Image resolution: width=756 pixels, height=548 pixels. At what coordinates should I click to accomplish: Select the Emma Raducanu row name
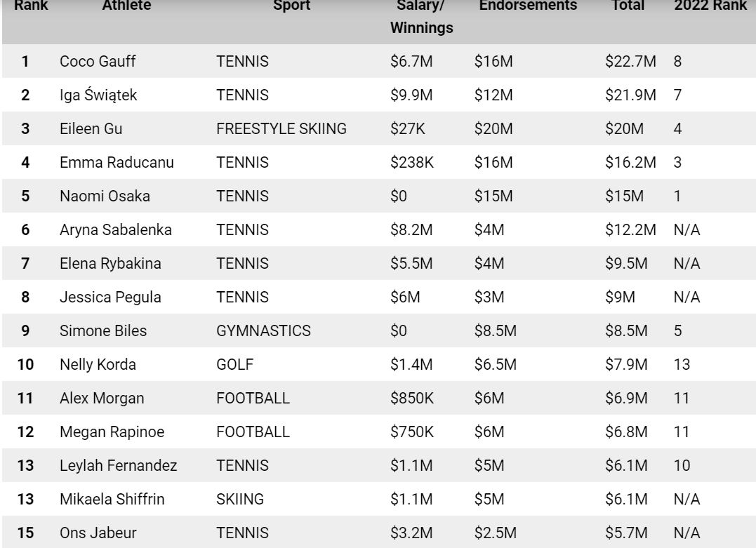point(117,162)
